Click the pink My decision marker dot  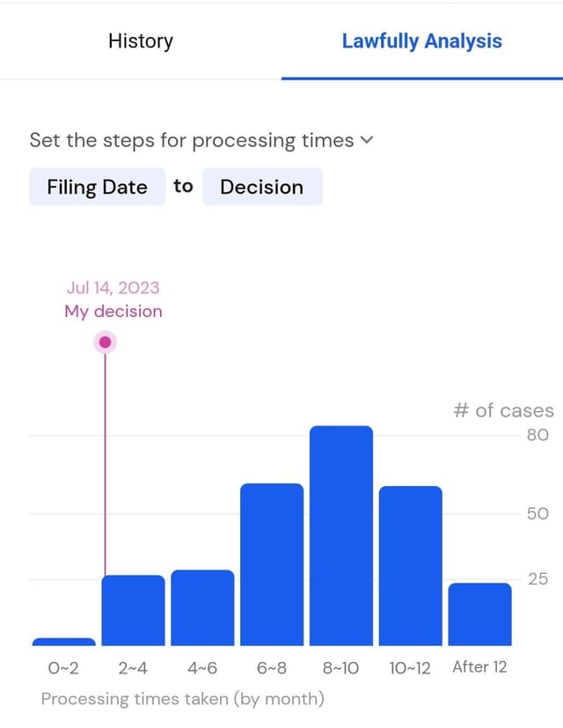pyautogui.click(x=106, y=342)
